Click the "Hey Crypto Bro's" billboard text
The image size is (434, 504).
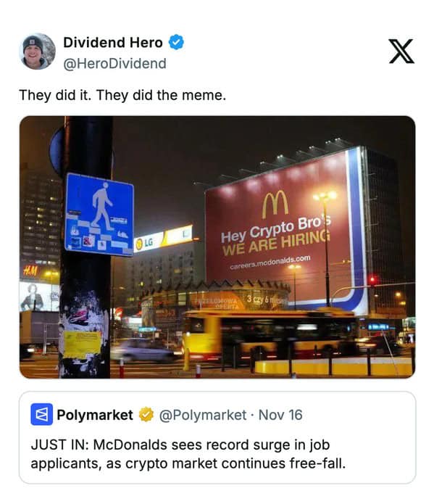[x=276, y=230]
